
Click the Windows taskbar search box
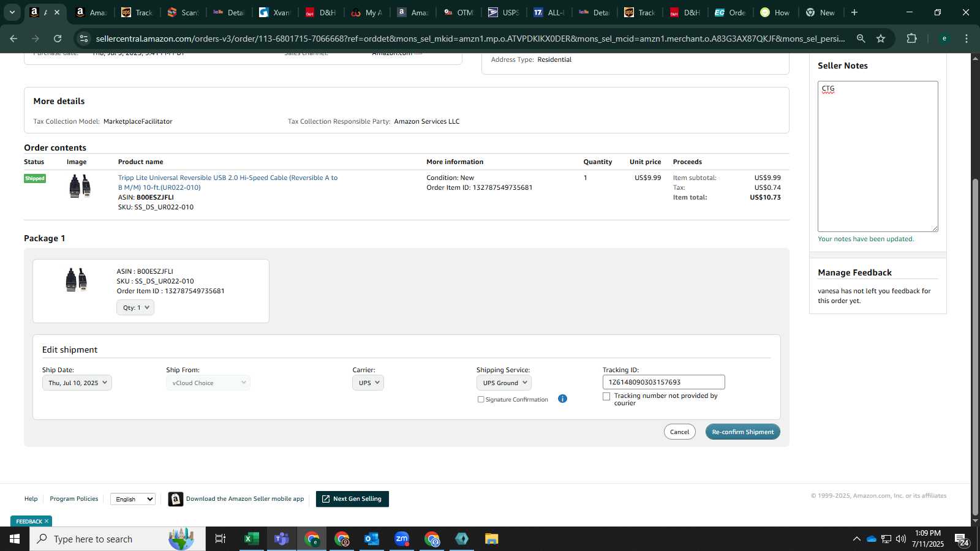116,539
